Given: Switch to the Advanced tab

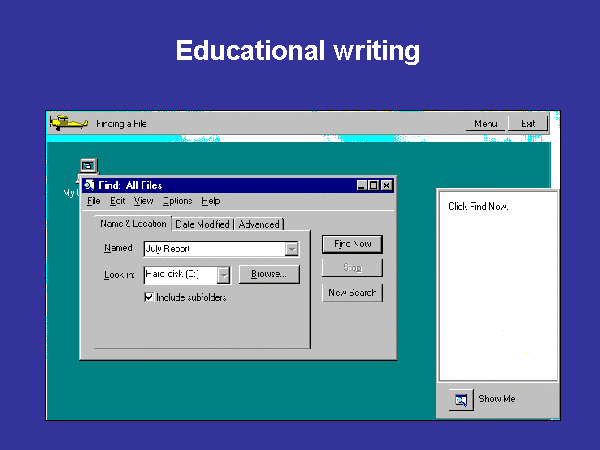Looking at the screenshot, I should coord(259,224).
